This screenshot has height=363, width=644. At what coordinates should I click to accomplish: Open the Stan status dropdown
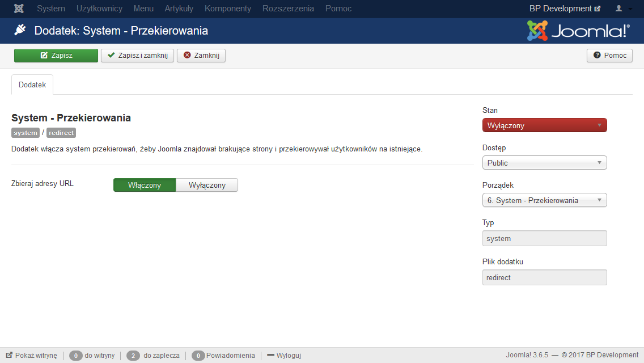(x=544, y=125)
